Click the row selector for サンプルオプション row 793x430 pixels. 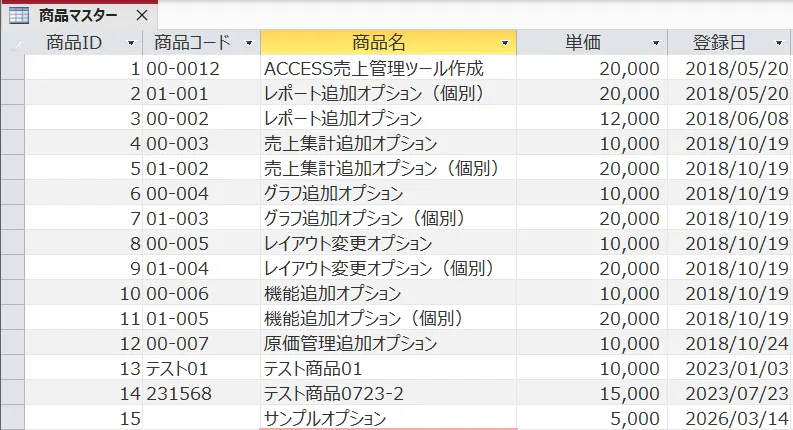pyautogui.click(x=12, y=419)
